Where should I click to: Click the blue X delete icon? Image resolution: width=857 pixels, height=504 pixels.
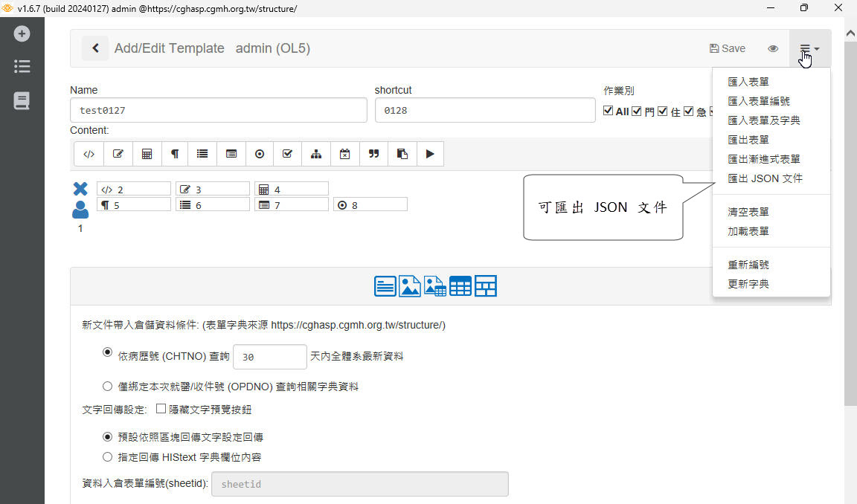tap(80, 189)
